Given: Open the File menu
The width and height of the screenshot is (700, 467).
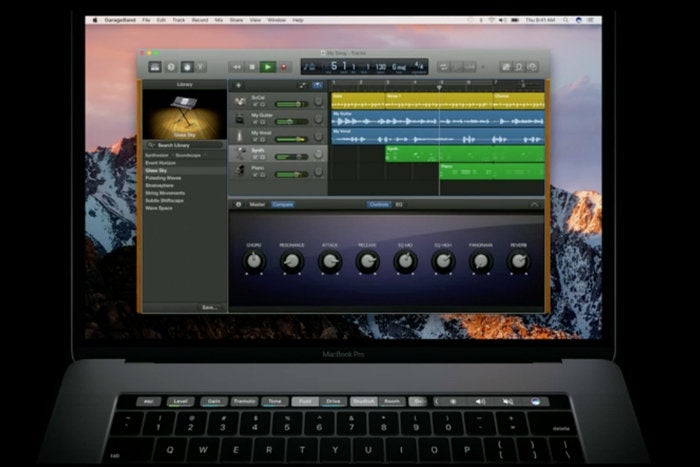Looking at the screenshot, I should point(146,20).
